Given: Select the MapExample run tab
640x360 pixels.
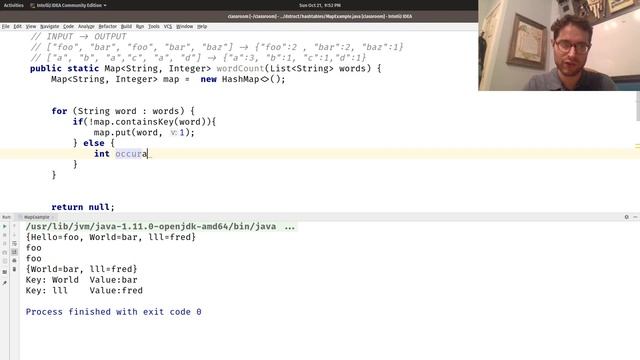Looking at the screenshot, I should pos(37,217).
